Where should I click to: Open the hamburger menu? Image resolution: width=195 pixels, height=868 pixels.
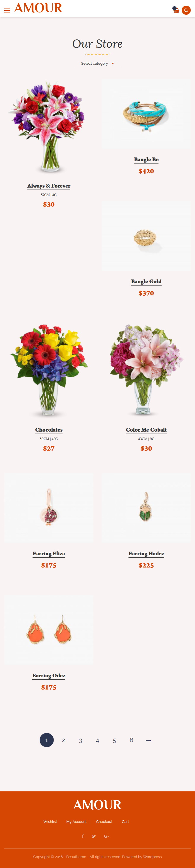tap(7, 10)
